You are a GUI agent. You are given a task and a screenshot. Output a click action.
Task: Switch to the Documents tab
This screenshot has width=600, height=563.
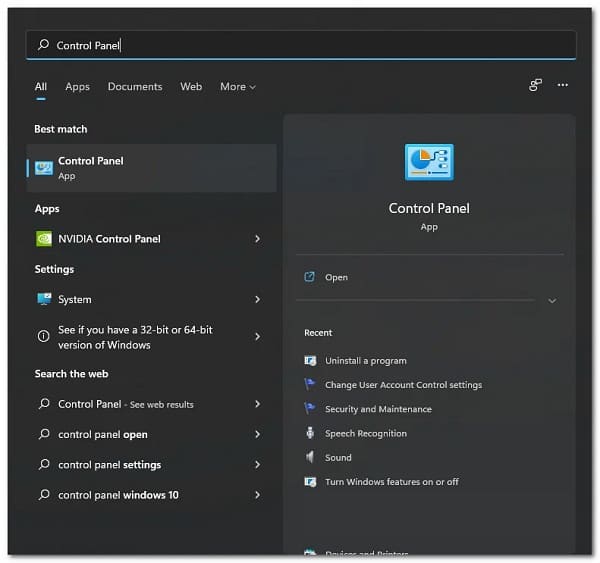coord(135,87)
